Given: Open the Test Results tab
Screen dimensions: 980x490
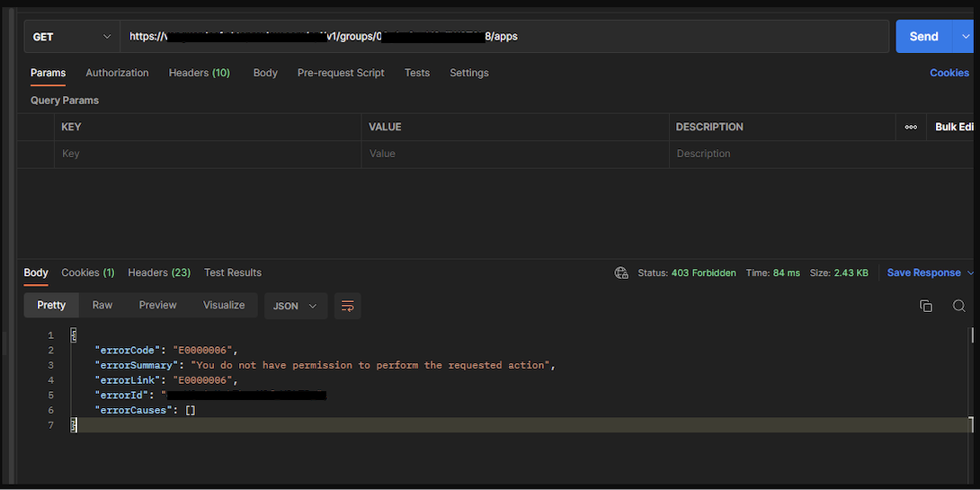Looking at the screenshot, I should [232, 272].
